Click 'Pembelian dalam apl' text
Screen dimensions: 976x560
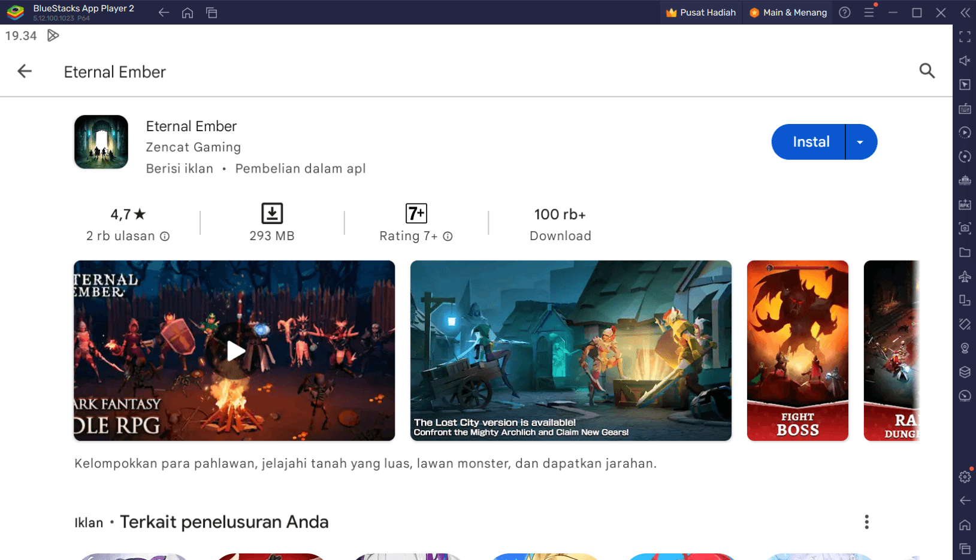300,169
